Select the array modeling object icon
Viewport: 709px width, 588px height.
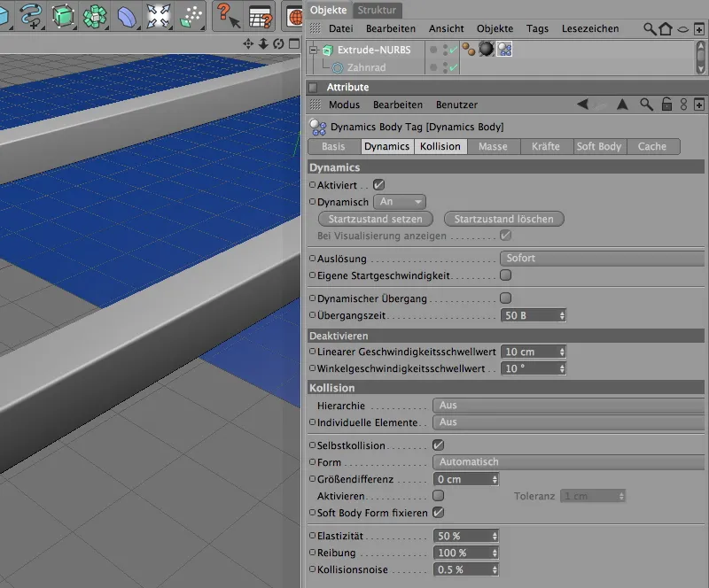95,15
